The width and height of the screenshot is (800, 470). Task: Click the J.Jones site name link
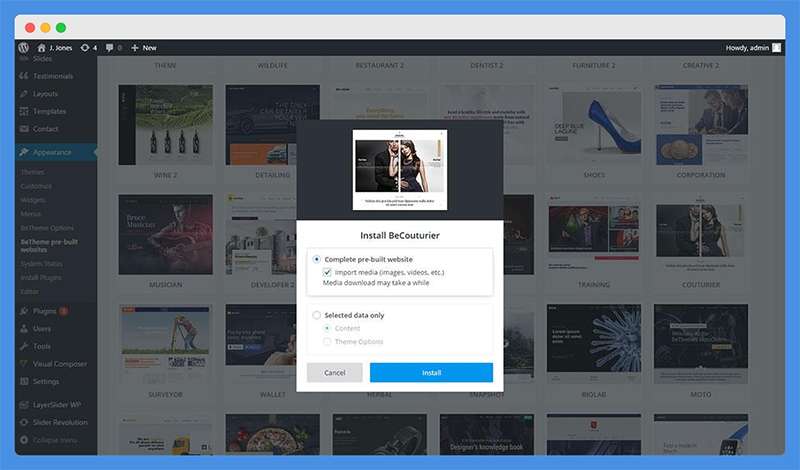click(61, 47)
